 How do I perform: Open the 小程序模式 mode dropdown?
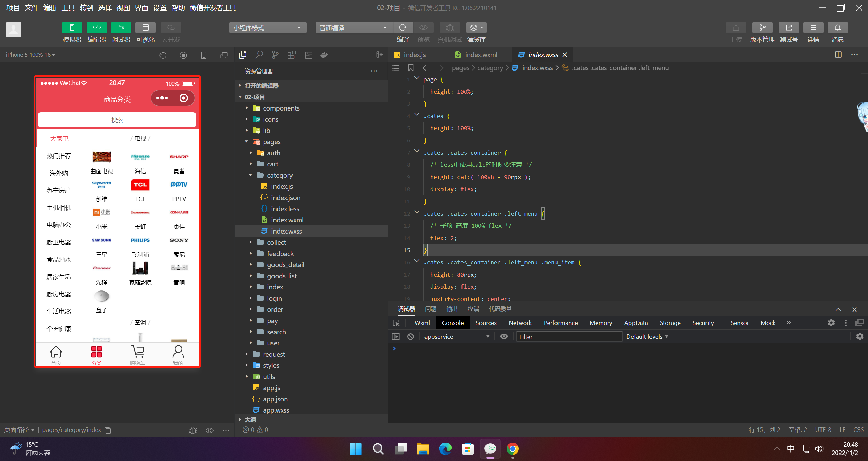[x=267, y=28]
